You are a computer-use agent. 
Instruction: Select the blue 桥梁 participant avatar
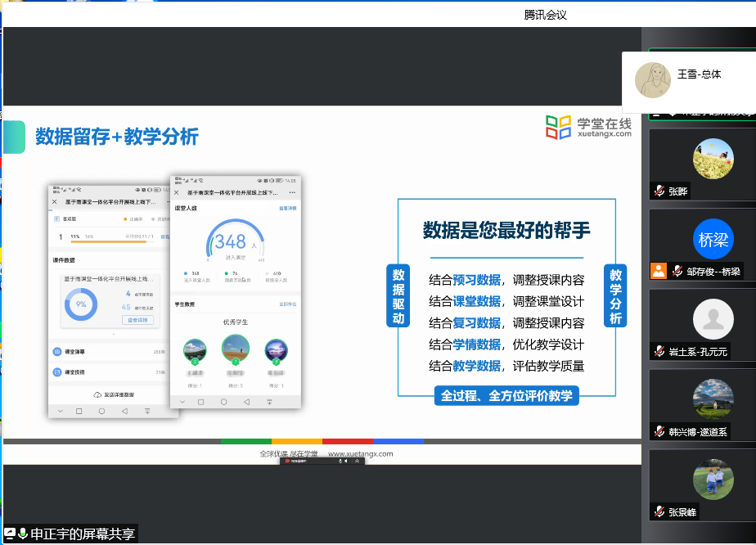pyautogui.click(x=713, y=240)
